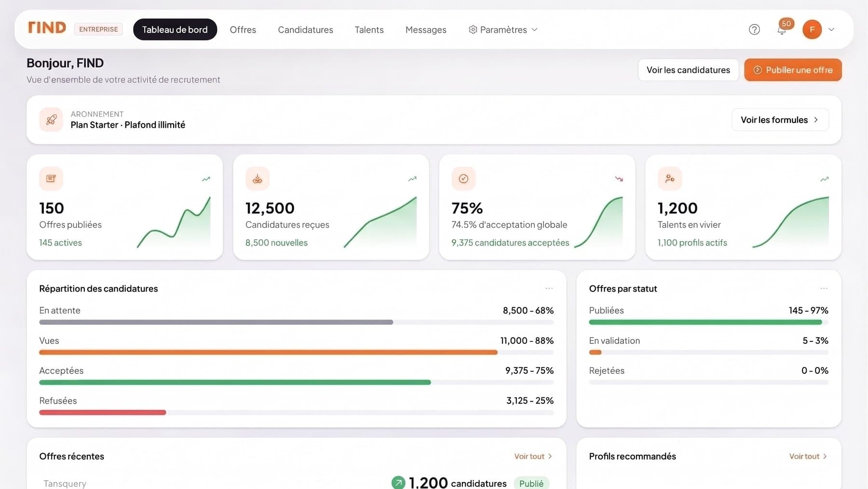
Task: Click the En attente progress bar
Action: click(296, 322)
